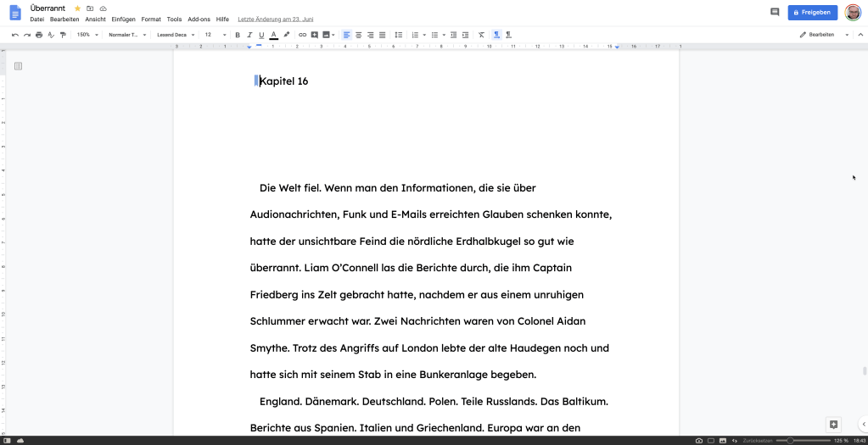
Task: Open comment history speech bubble icon
Action: tap(774, 12)
